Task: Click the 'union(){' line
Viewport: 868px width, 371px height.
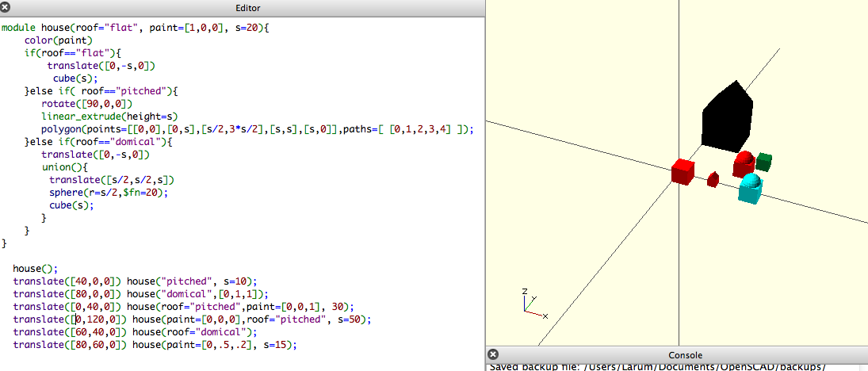Action: coord(65,167)
